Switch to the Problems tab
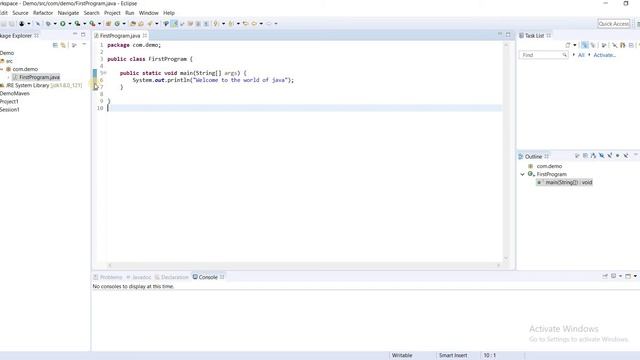640x360 pixels. pos(107,277)
